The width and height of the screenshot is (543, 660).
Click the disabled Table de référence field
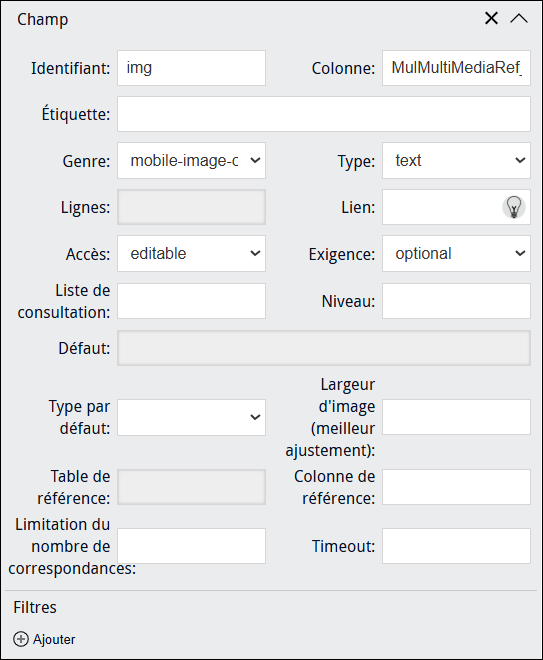192,487
